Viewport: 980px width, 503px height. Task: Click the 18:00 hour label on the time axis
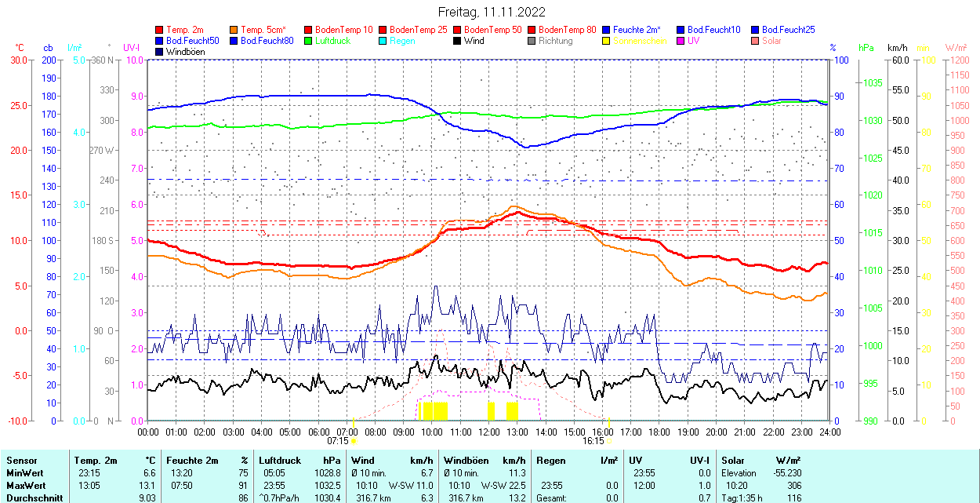point(660,432)
